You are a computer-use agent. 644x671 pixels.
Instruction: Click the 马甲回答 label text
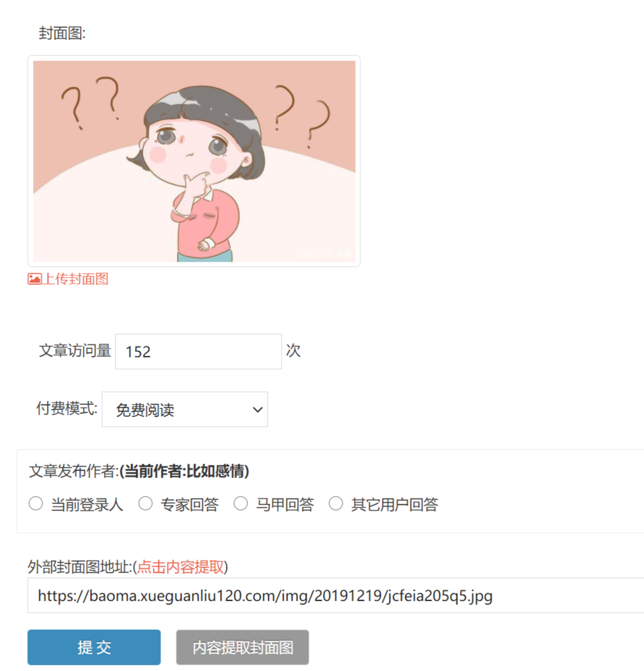click(x=285, y=505)
